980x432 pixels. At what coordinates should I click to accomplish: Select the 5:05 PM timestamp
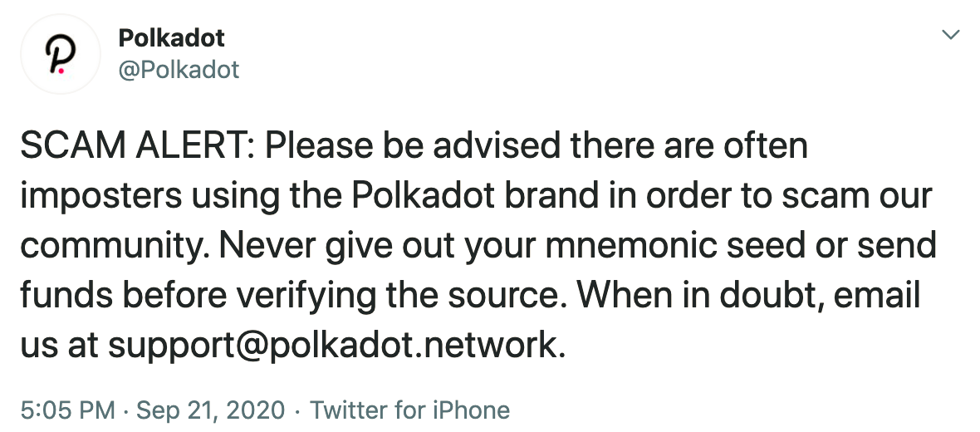point(67,410)
